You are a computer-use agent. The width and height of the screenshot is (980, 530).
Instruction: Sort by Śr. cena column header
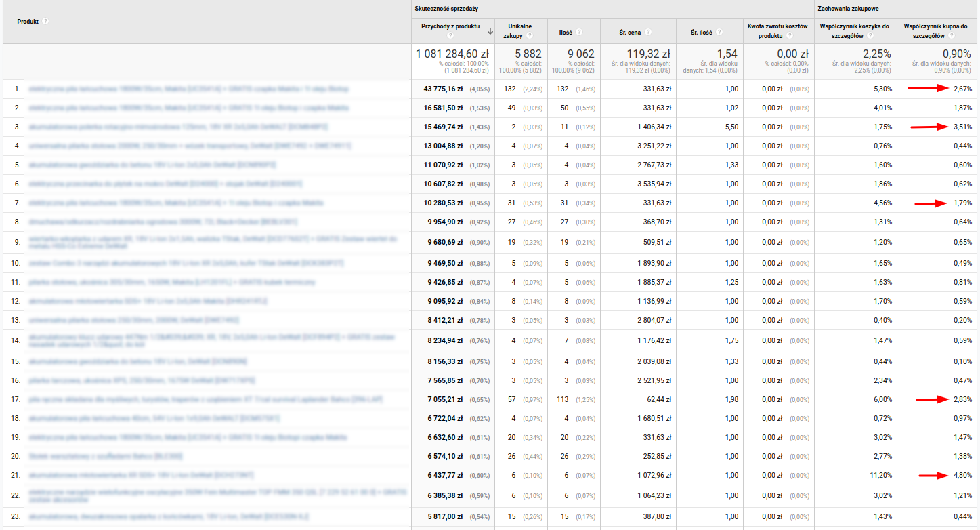pyautogui.click(x=631, y=32)
